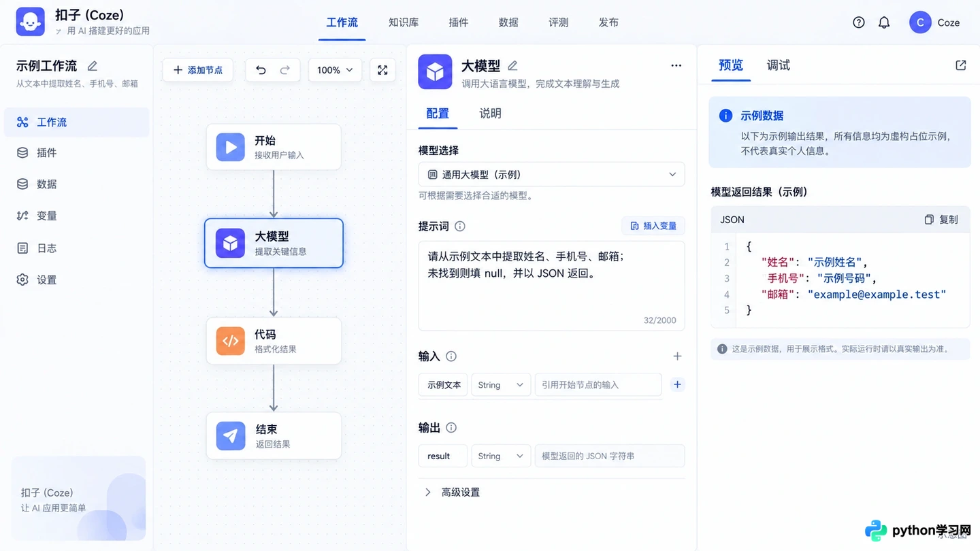Open the 100% zoom level dropdown
Viewport: 980px width, 551px height.
coord(336,70)
